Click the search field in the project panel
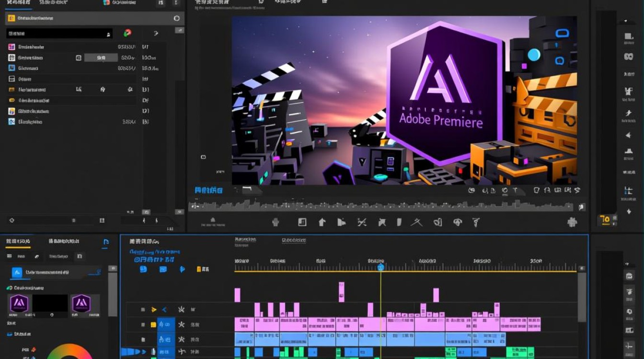 [x=59, y=34]
